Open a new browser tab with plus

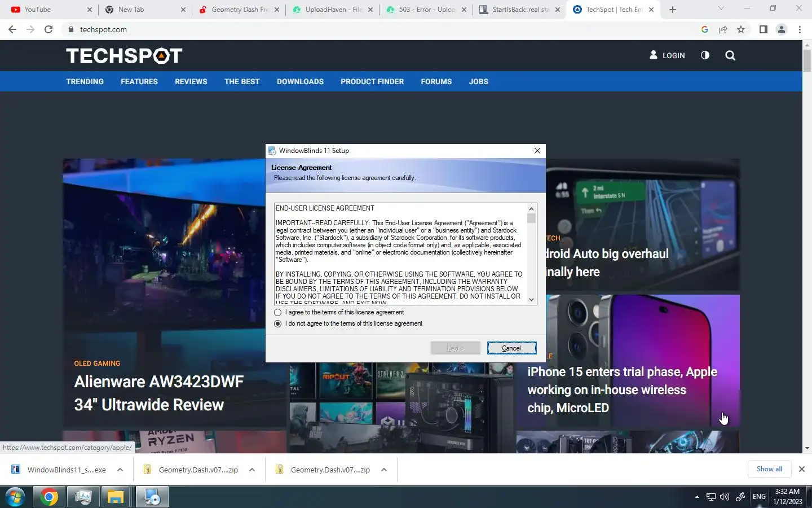673,10
